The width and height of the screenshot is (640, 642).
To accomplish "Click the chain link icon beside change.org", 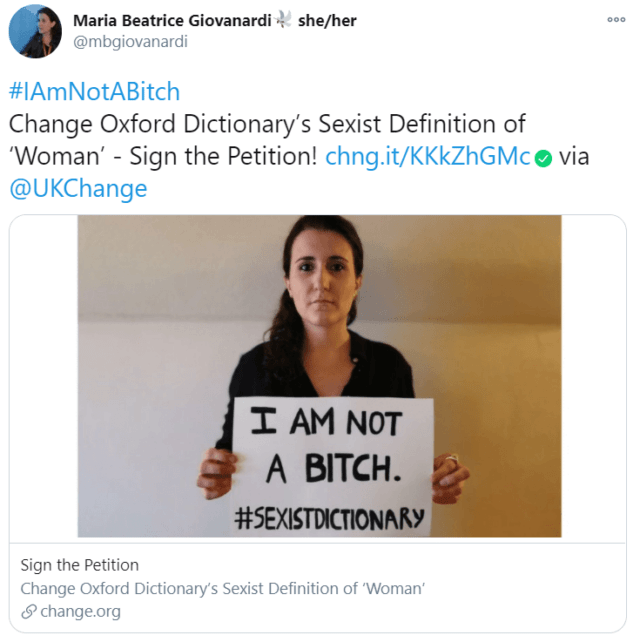I will tap(28, 612).
